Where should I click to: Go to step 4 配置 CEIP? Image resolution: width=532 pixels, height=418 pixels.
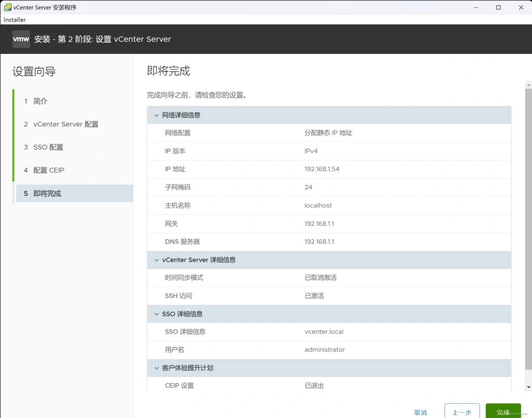[75, 171]
